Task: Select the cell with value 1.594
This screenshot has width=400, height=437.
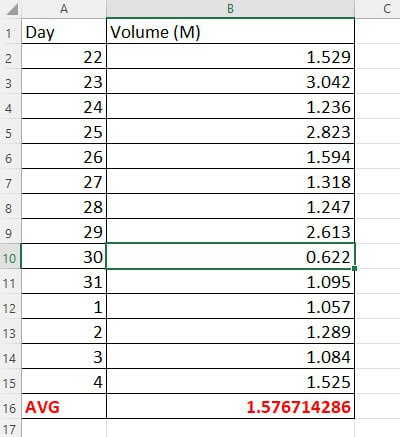Action: coord(230,156)
